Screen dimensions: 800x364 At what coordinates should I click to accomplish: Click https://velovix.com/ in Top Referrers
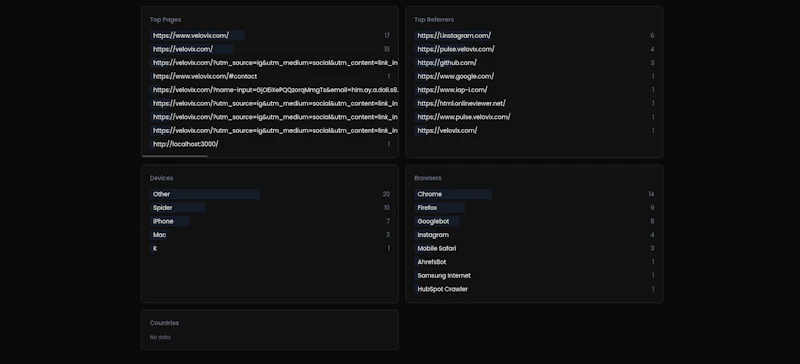click(x=534, y=131)
